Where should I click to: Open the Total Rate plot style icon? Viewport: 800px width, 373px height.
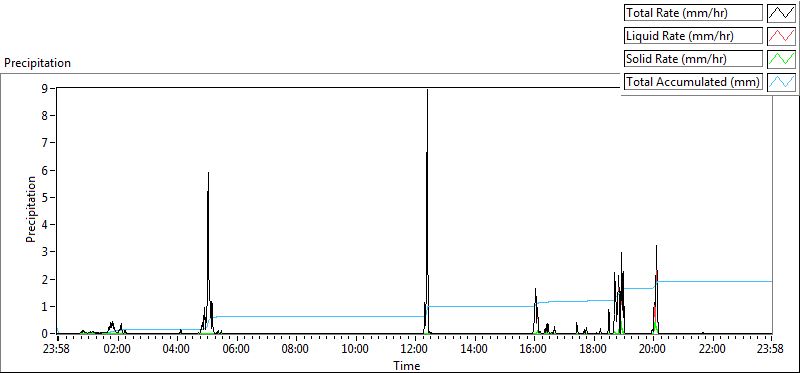coord(782,13)
